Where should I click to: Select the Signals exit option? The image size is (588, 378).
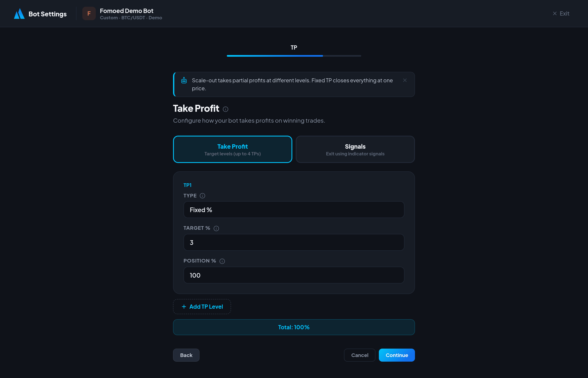tap(355, 149)
